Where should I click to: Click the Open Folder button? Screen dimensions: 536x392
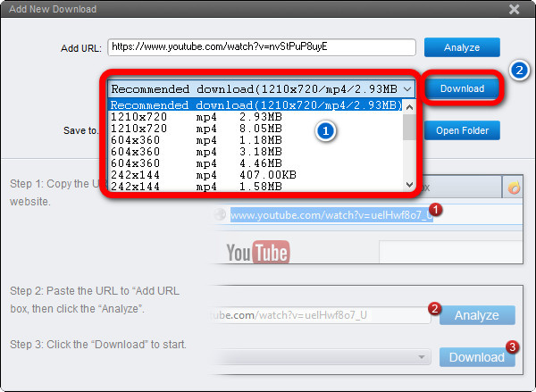click(462, 130)
